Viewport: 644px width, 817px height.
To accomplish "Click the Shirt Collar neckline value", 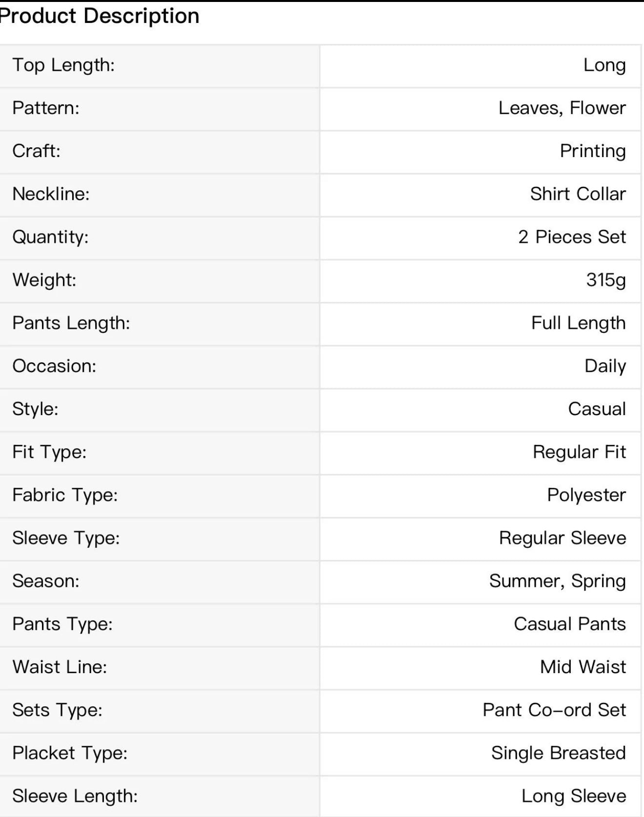I will pyautogui.click(x=578, y=194).
